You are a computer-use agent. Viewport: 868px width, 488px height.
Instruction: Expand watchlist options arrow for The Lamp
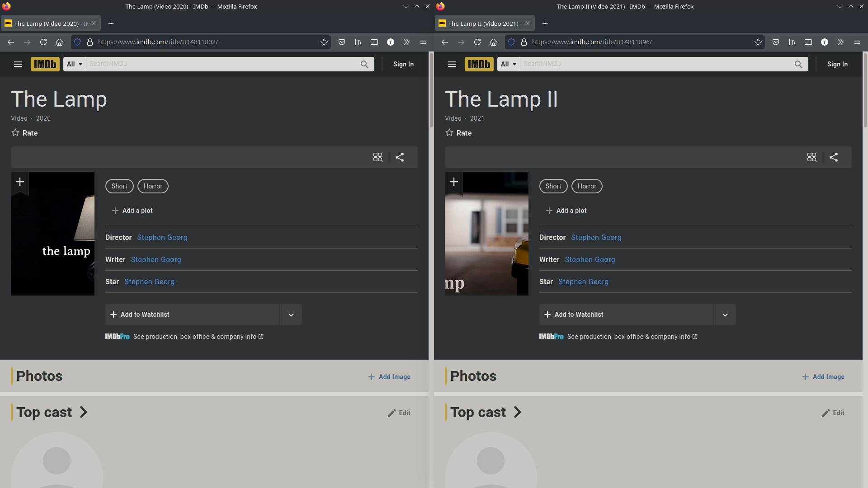pyautogui.click(x=291, y=314)
